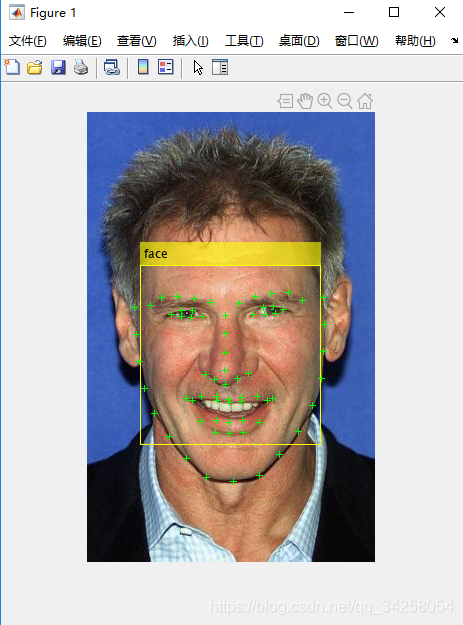Restore view with the home icon
This screenshot has width=463, height=625.
pos(365,101)
